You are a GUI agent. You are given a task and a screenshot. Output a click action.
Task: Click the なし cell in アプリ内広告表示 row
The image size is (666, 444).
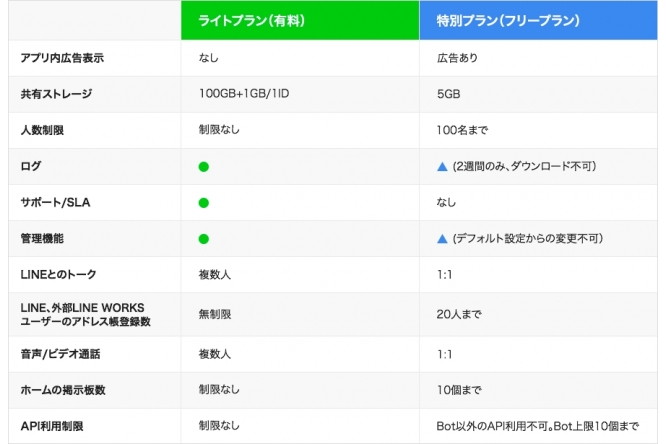click(209, 58)
